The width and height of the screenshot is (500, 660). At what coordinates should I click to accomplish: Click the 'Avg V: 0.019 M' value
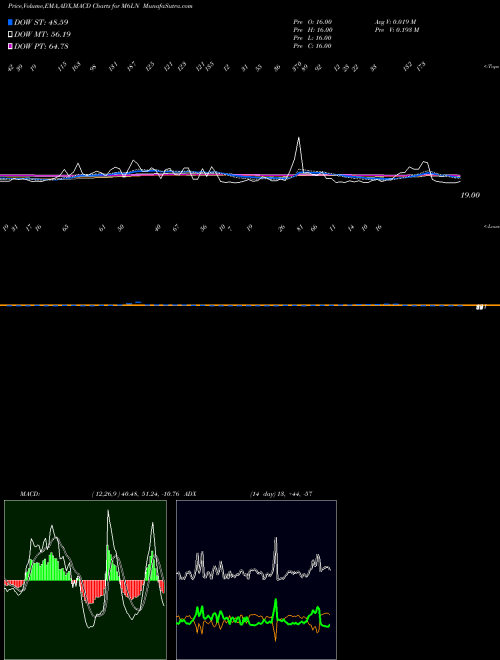click(396, 22)
